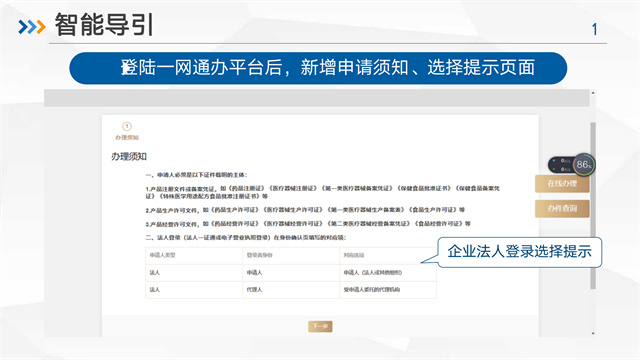
Task: Click the 登录身份 column header
Action: click(259, 255)
